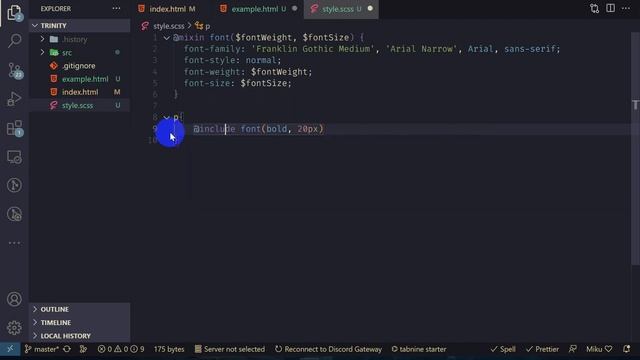Click the font-family declaration line
Viewport: 640px width, 360px height.
click(x=372, y=49)
